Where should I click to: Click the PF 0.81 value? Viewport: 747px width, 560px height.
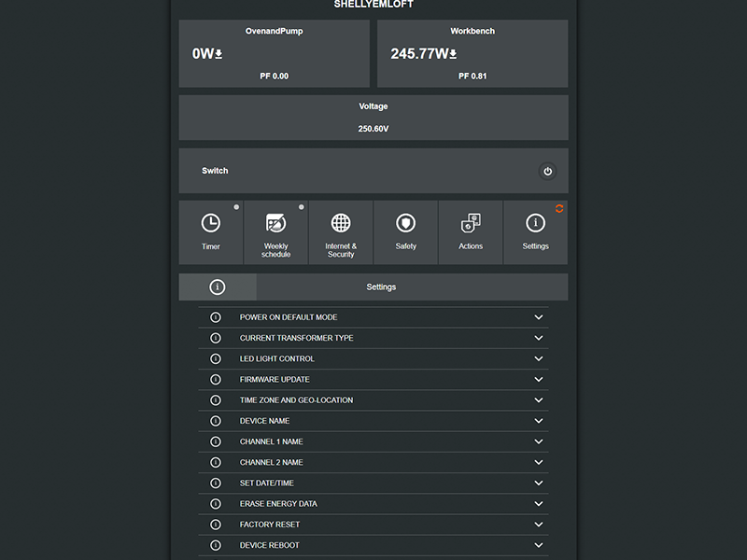point(472,77)
